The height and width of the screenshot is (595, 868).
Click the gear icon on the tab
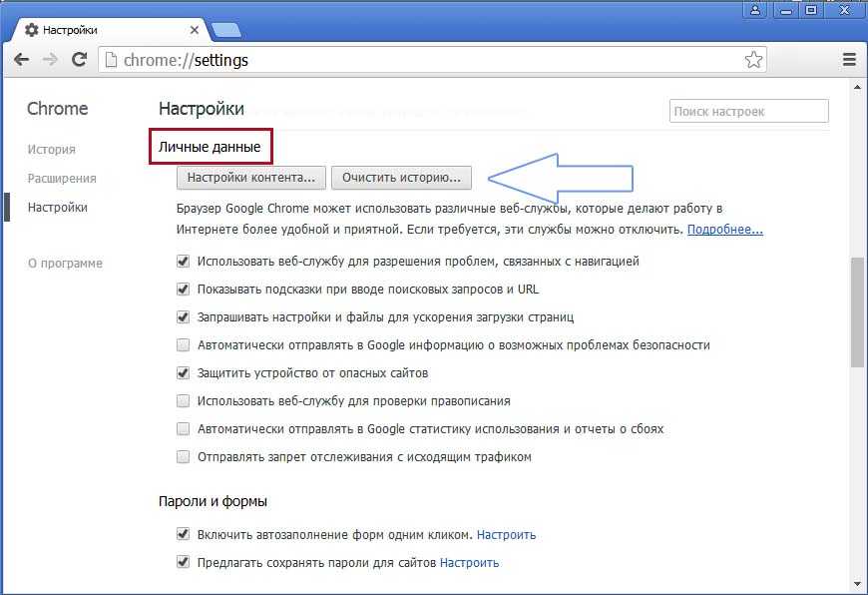32,30
